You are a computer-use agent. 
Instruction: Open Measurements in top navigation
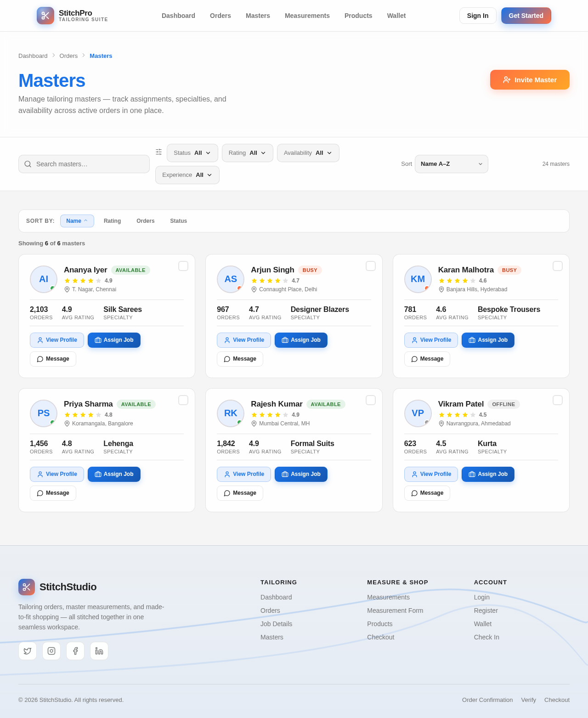(x=307, y=16)
